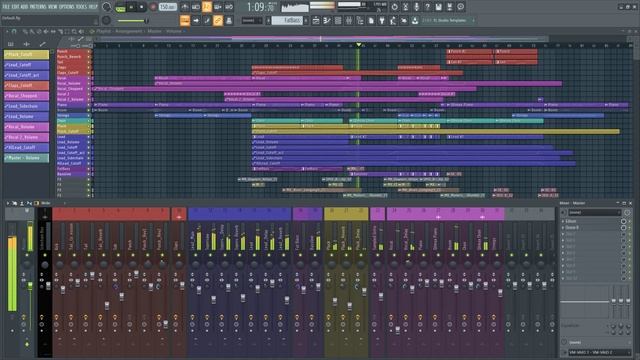This screenshot has height=360, width=640.
Task: Click the document page icon in view toolbar
Action: pos(371,20)
